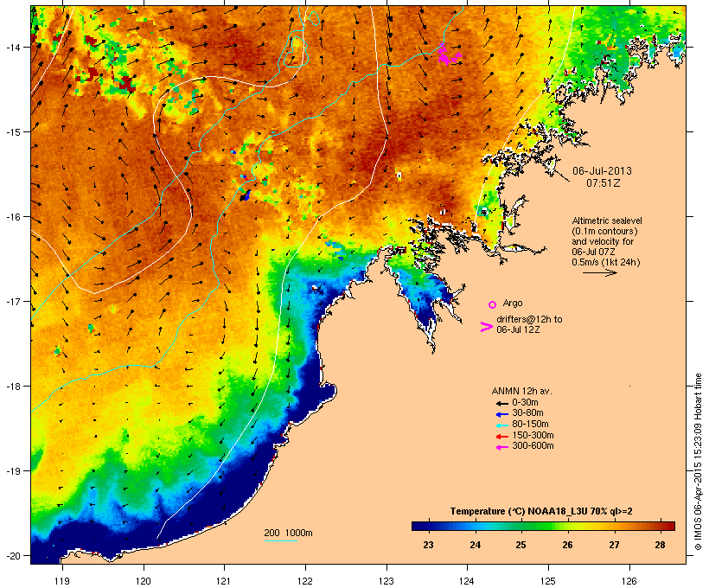Viewport: 709px width, 588px height.
Task: Select the time text 07:51Z
Action: pos(604,183)
